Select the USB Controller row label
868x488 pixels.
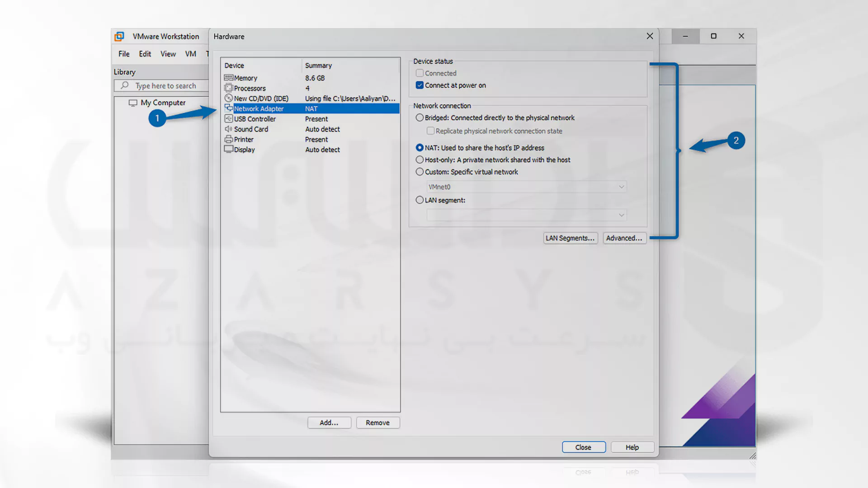coord(255,119)
